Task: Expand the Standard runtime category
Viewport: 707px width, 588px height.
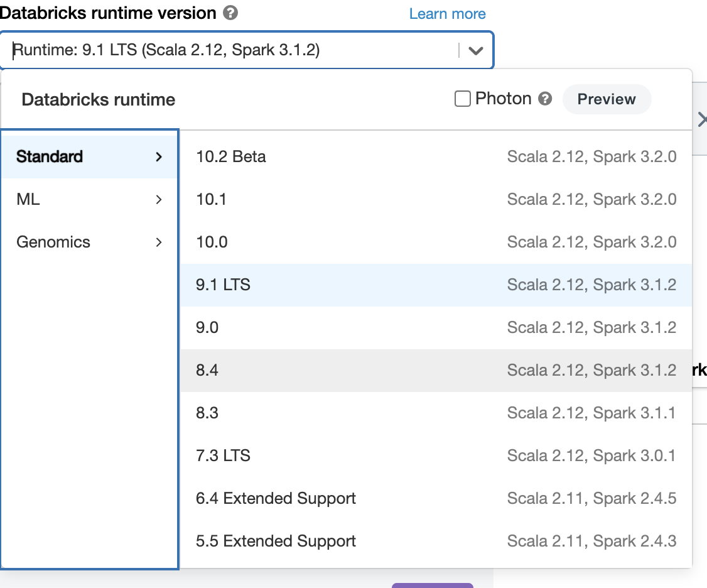Action: click(x=90, y=156)
